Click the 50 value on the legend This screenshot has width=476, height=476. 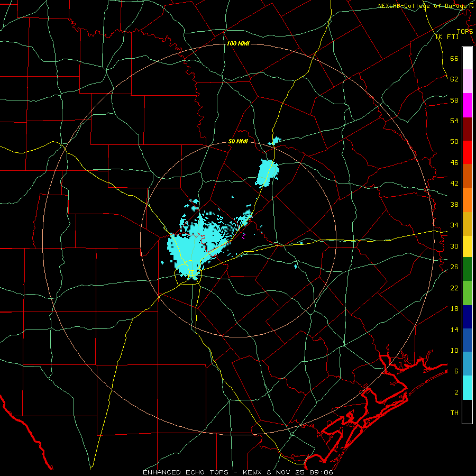tap(454, 141)
